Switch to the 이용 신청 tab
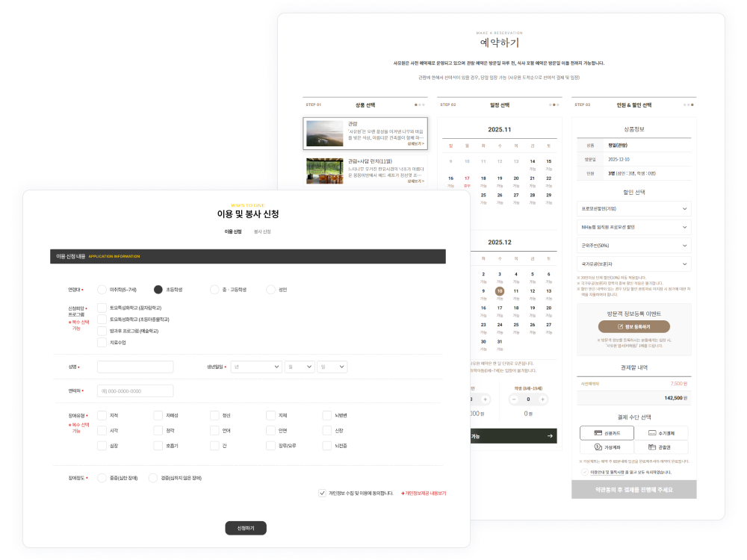The image size is (747, 560). [233, 232]
